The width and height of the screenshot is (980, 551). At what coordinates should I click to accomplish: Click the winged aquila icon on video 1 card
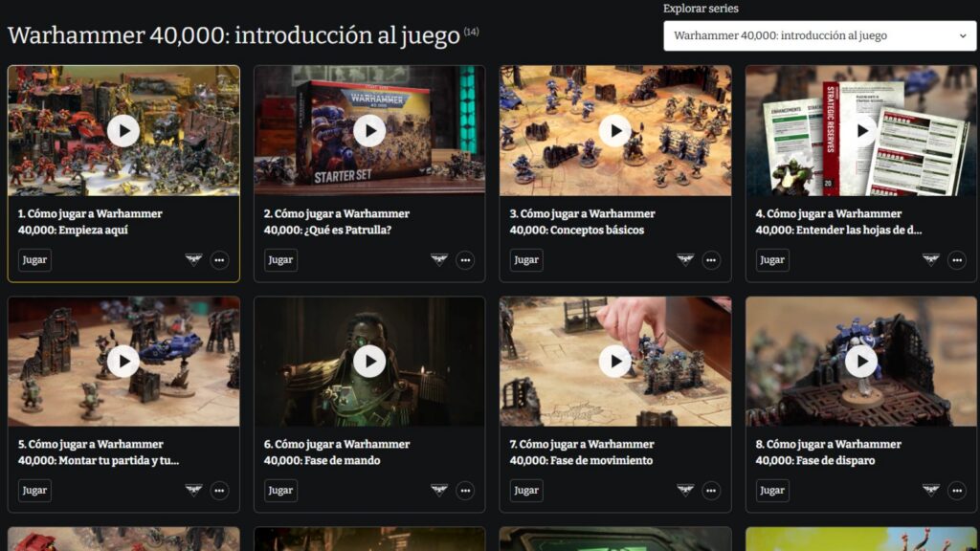(x=193, y=259)
